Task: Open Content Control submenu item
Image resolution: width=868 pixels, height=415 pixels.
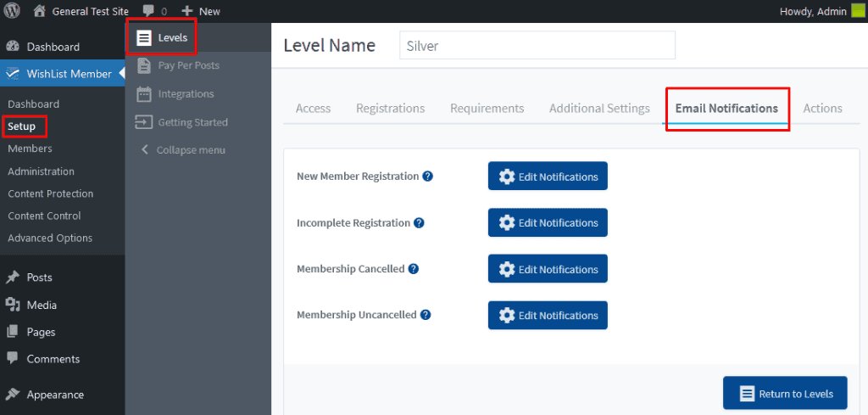Action: (44, 216)
